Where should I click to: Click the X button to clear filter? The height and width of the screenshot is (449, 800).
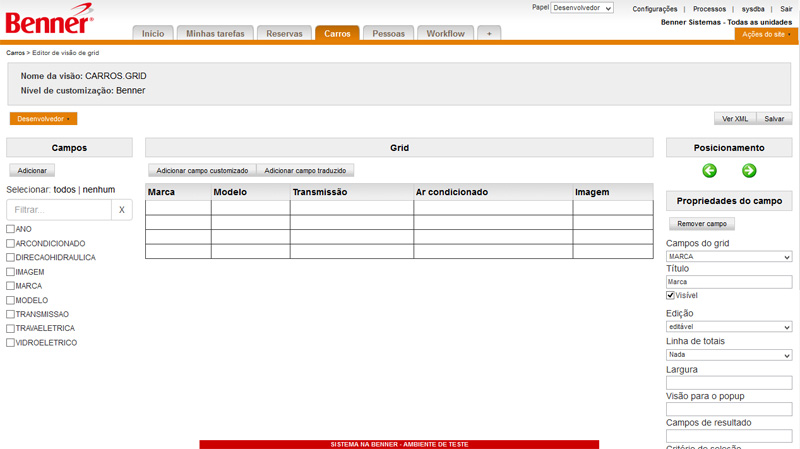click(121, 210)
